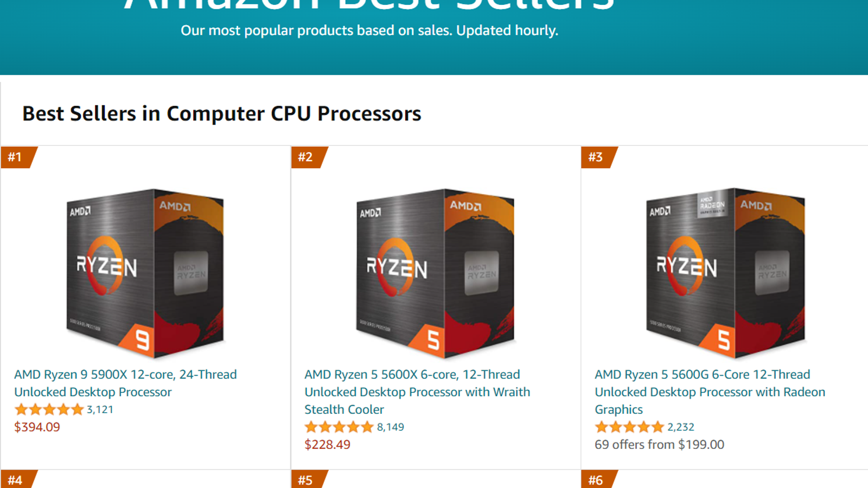Click the #3 rank badge
The image size is (868, 488).
(596, 157)
